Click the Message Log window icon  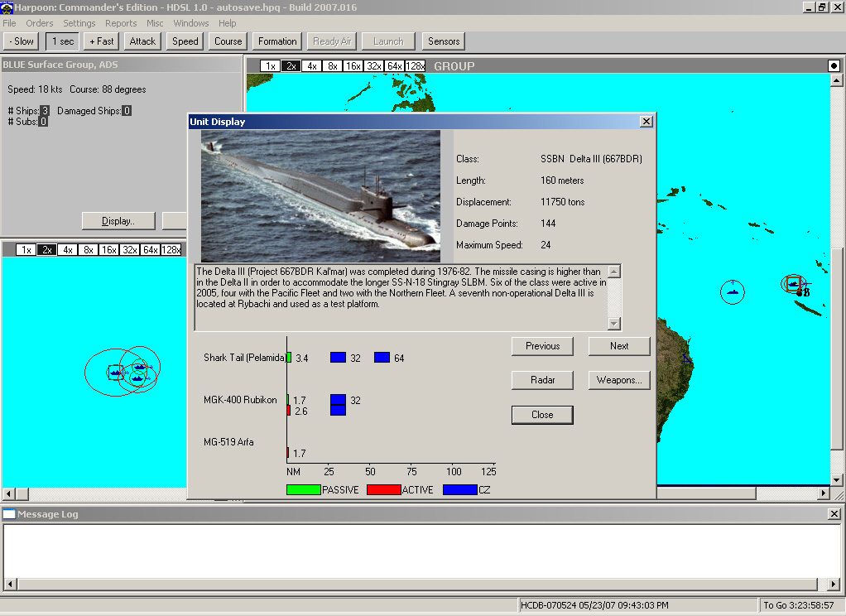9,514
